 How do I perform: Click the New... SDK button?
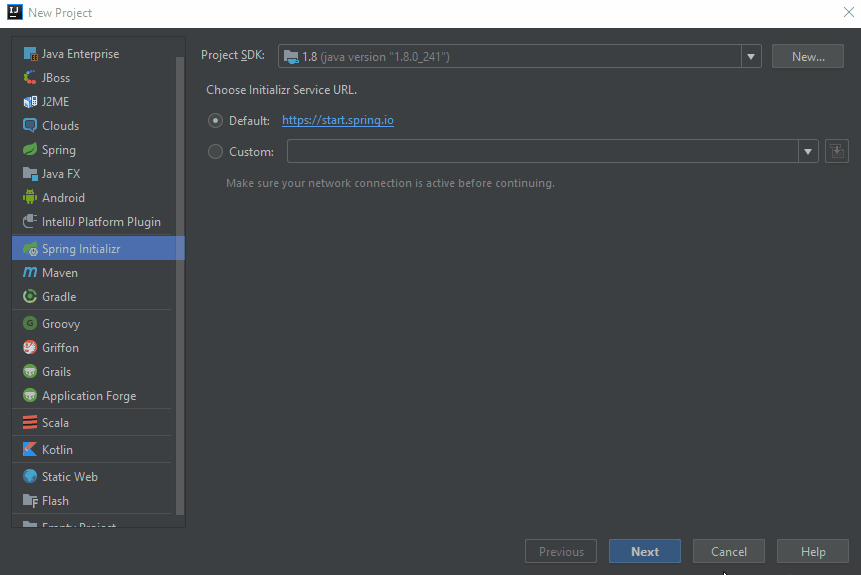(808, 57)
